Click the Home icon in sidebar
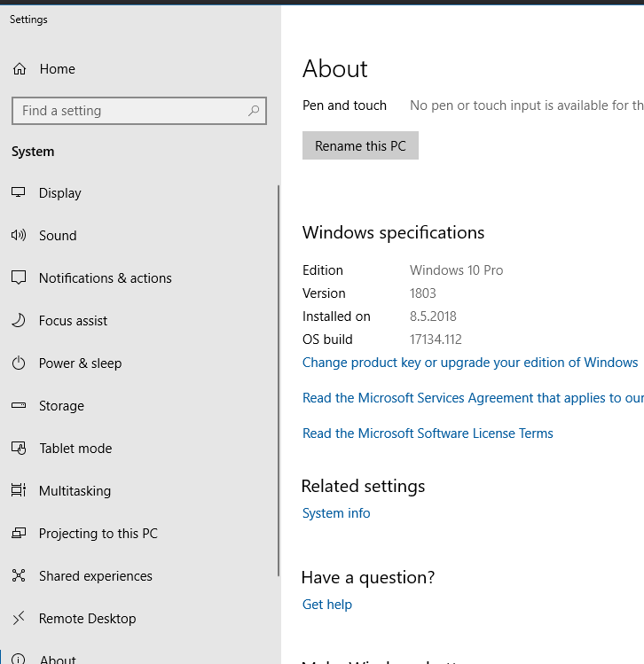The image size is (644, 664). (x=20, y=69)
